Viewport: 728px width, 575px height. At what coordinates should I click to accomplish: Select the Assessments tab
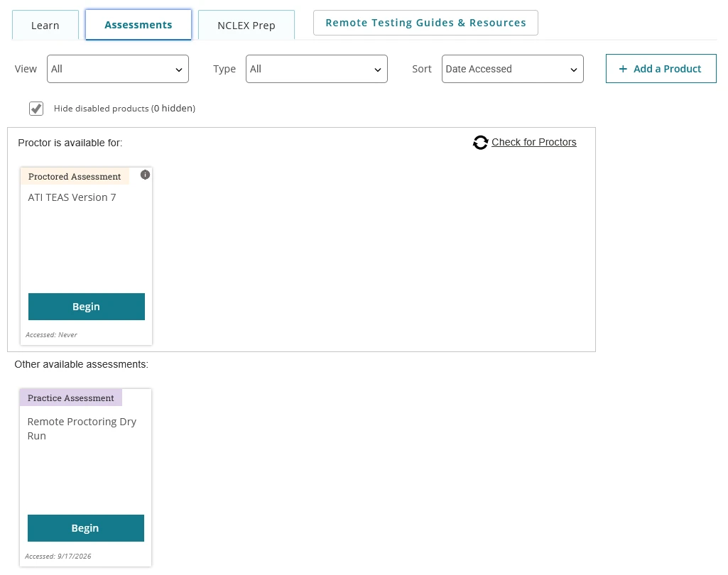click(138, 25)
